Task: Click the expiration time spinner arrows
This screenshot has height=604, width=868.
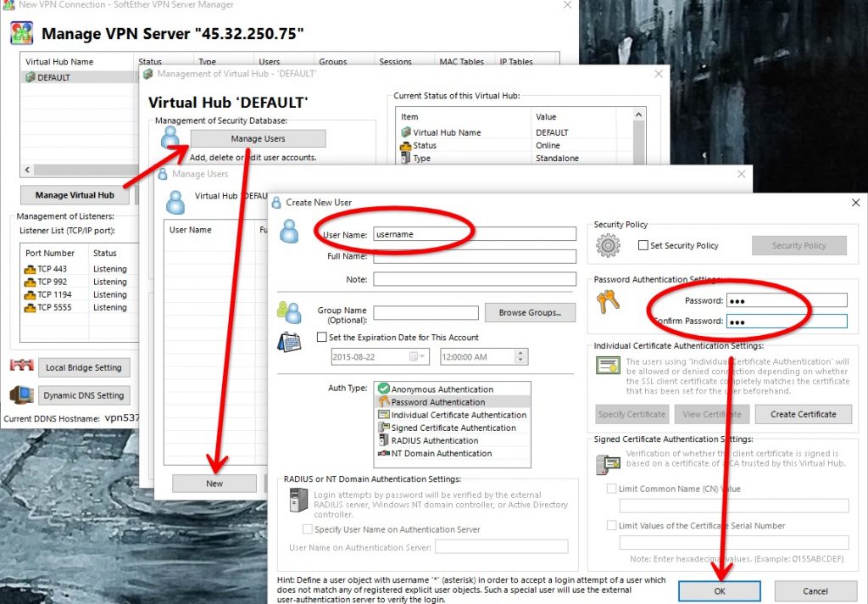Action: click(520, 357)
